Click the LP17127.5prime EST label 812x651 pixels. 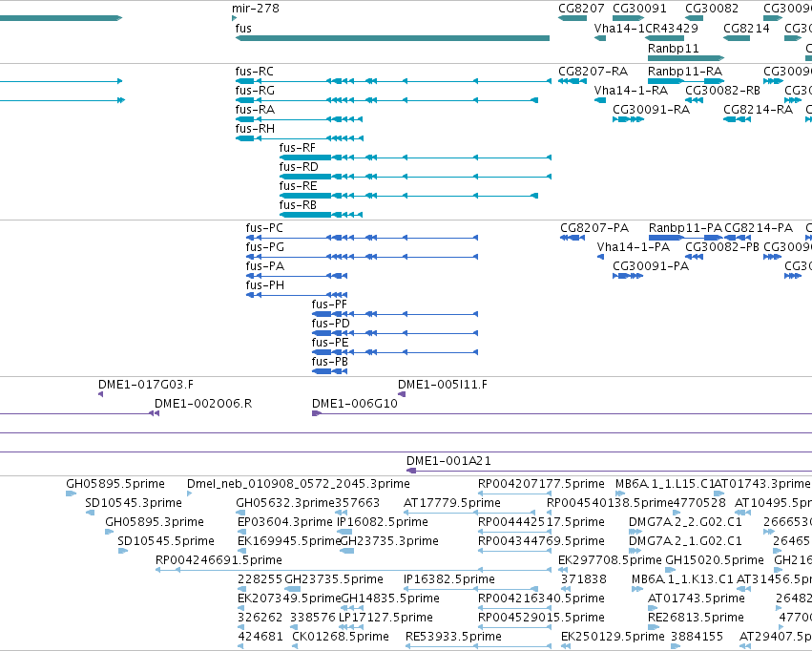click(385, 618)
